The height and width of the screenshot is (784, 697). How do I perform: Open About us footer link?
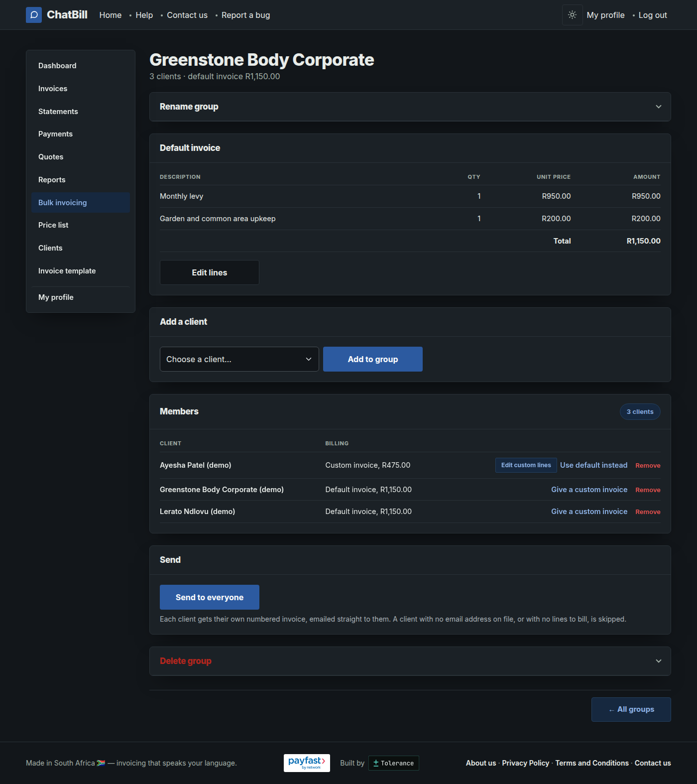(x=481, y=763)
